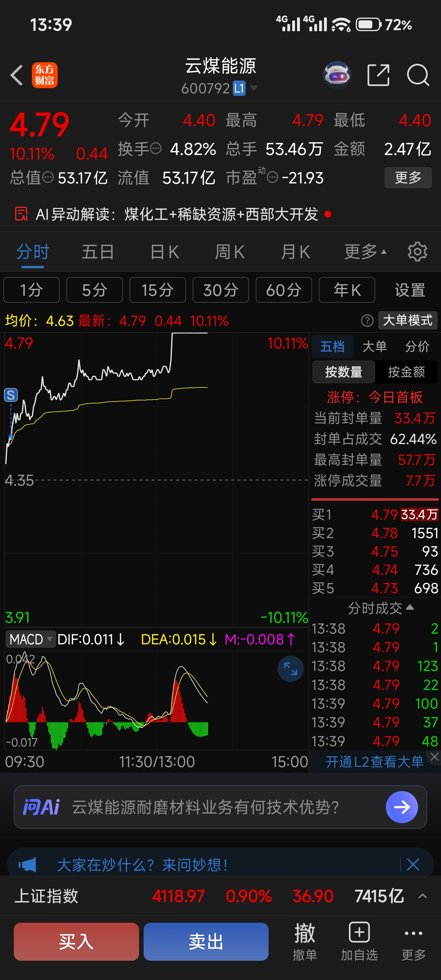The height and width of the screenshot is (980, 441).
Task: Toggle 大单模式 mode
Action: coord(408,320)
